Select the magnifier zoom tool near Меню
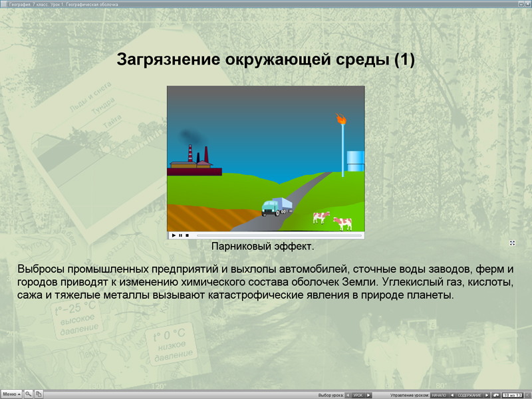This screenshot has width=532, height=399. 28,394
